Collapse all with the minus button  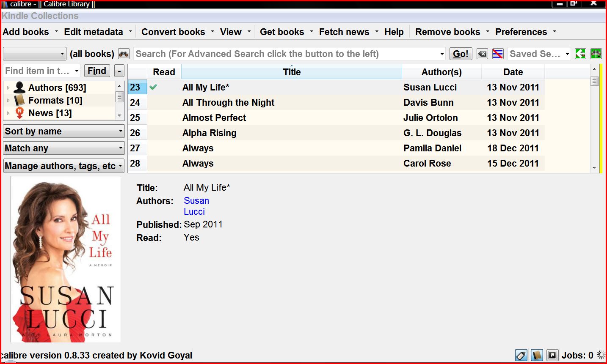point(119,71)
